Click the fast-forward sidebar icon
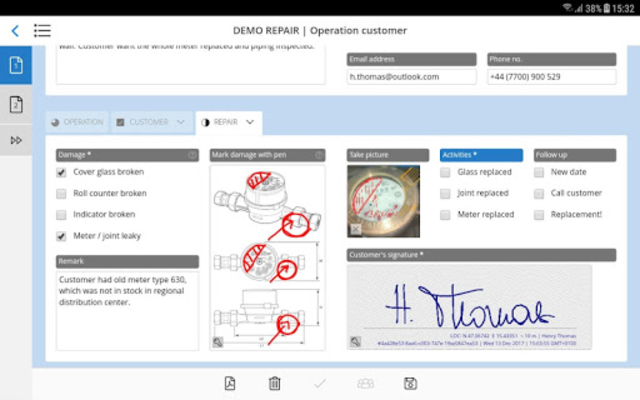 coord(16,140)
